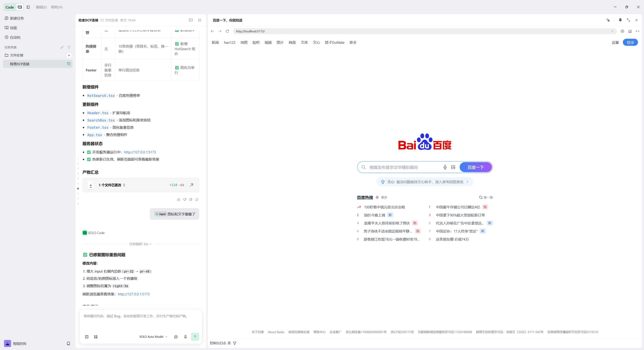Click the 搭子DuMate navigation link
The image size is (644, 350).
click(x=335, y=42)
